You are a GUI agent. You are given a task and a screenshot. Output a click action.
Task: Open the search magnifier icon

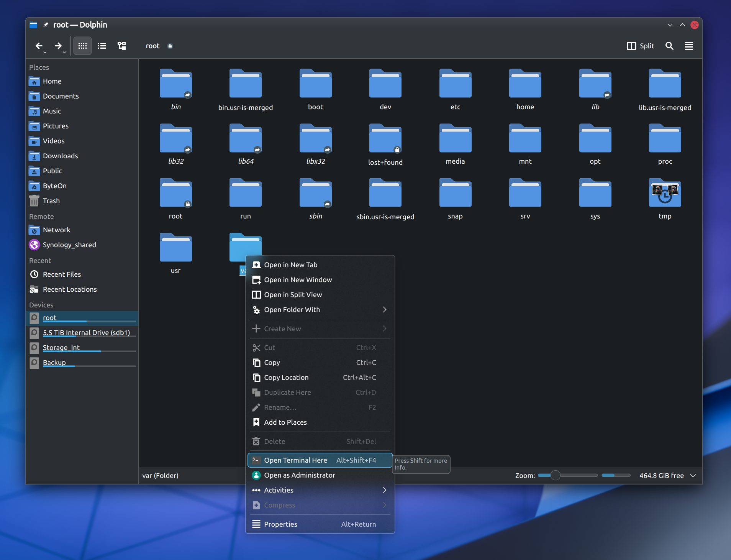[x=669, y=46]
